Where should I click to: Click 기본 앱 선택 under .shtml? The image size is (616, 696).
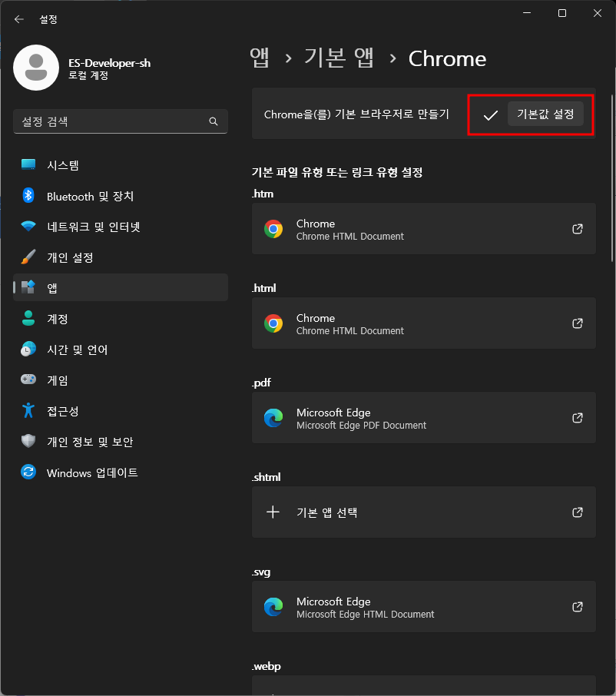tap(424, 512)
